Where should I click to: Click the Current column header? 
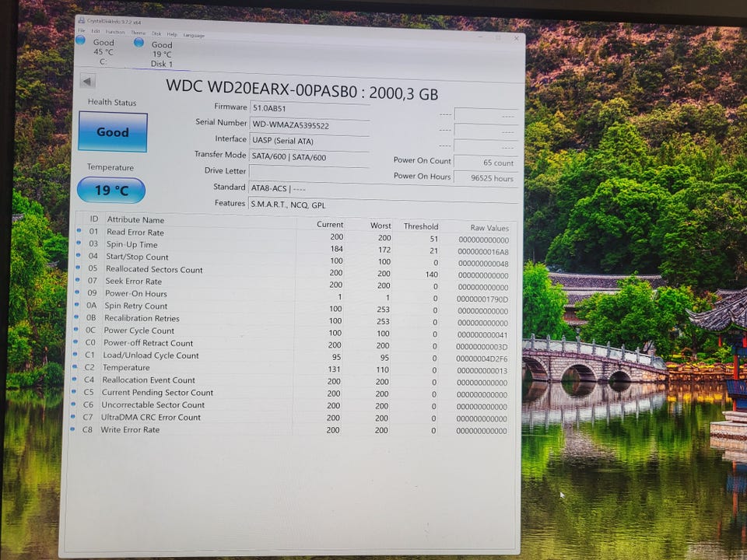click(330, 224)
